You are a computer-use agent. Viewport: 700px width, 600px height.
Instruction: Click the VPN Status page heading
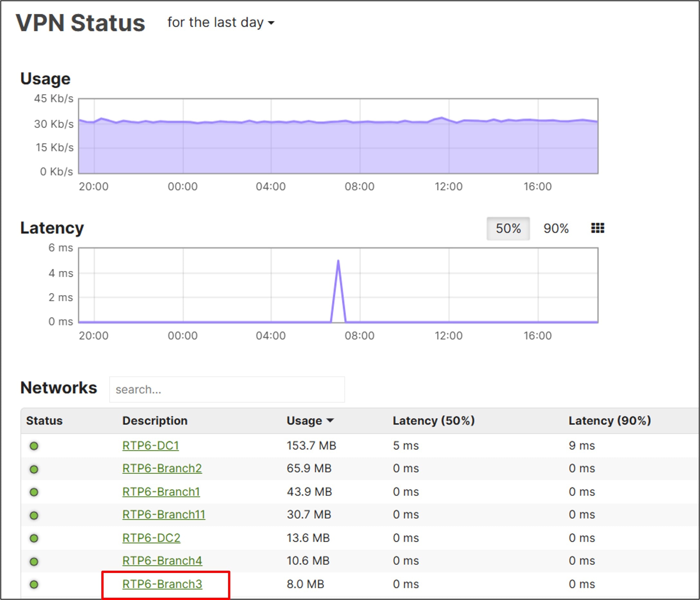(x=80, y=23)
